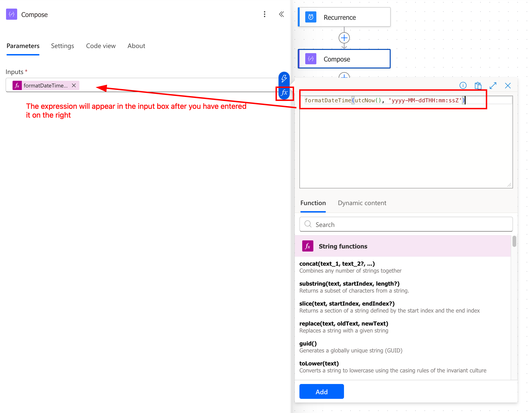The height and width of the screenshot is (413, 532).
Task: Click the paste clipboard icon in editor
Action: tap(478, 85)
